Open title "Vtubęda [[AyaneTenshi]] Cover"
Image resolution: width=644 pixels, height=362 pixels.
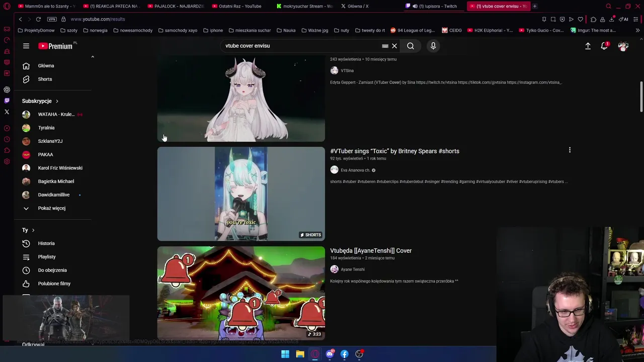(371, 250)
